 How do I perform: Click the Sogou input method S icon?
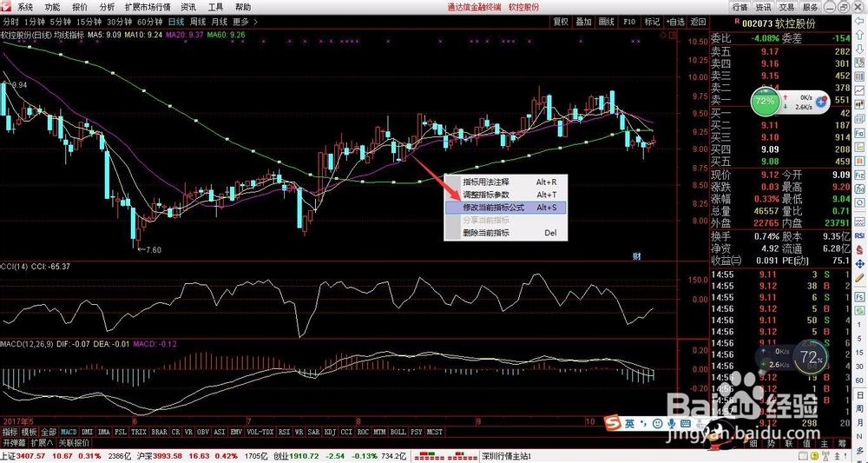pyautogui.click(x=612, y=423)
